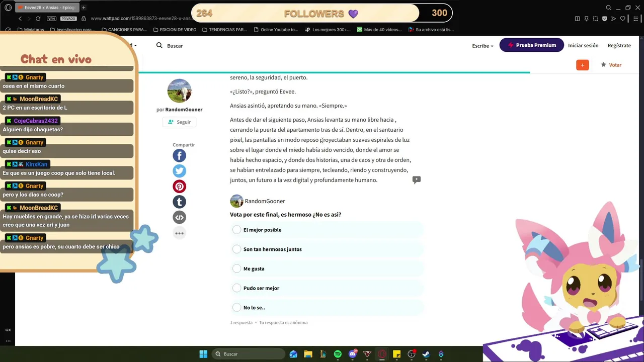The height and width of the screenshot is (362, 644).
Task: Open OBS Studio from the taskbar
Action: click(x=412, y=354)
